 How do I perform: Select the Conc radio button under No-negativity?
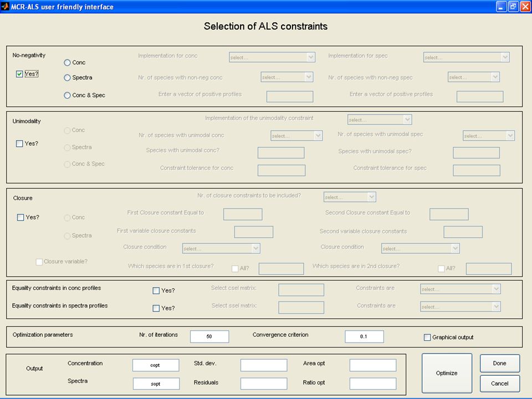(67, 63)
